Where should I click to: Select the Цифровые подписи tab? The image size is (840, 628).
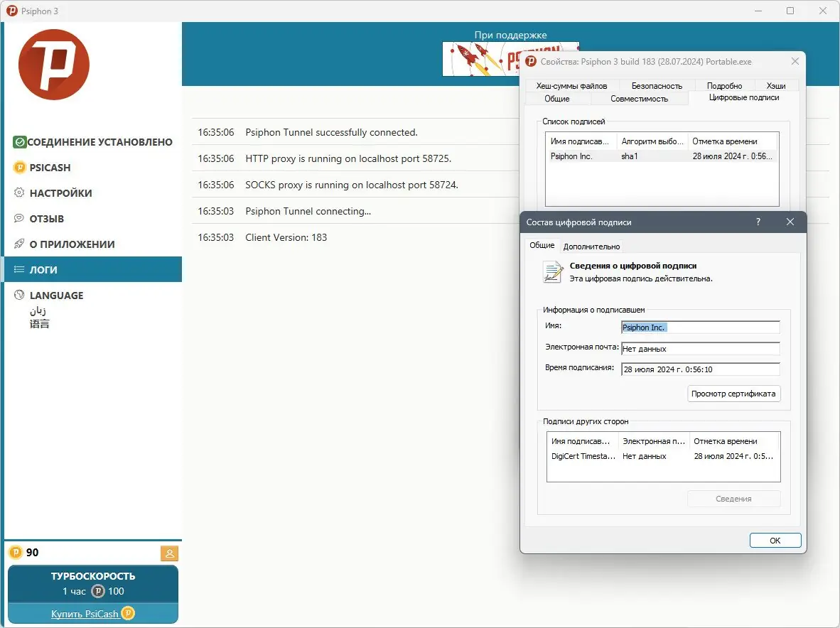coord(744,97)
